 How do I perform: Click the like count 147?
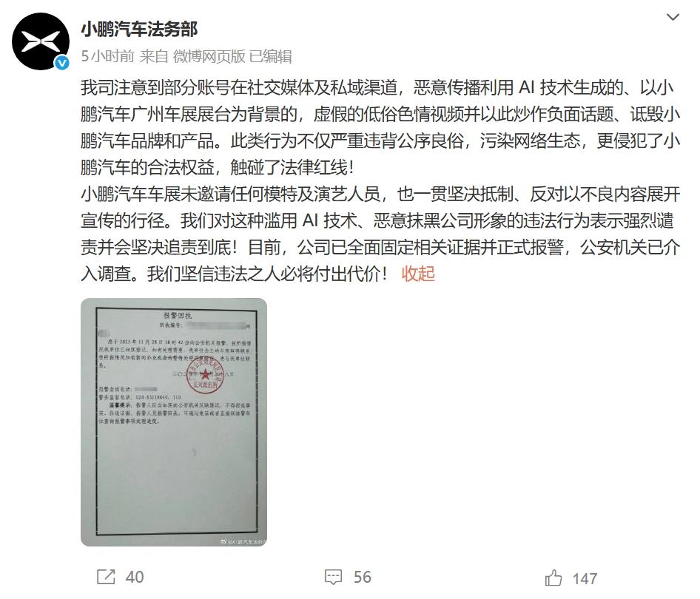585,579
